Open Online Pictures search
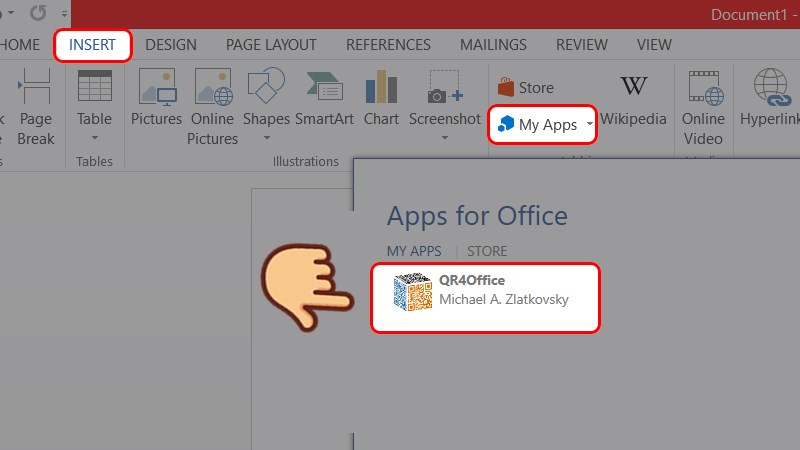 pos(212,107)
